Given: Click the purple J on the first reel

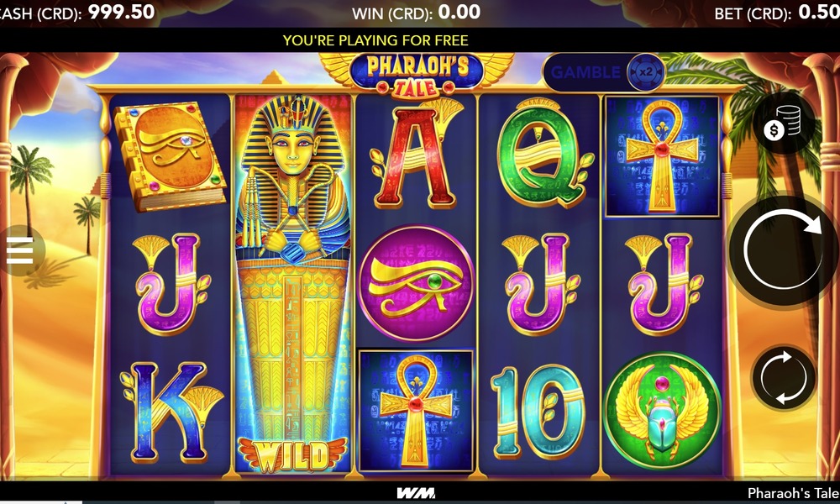Looking at the screenshot, I should 171,283.
